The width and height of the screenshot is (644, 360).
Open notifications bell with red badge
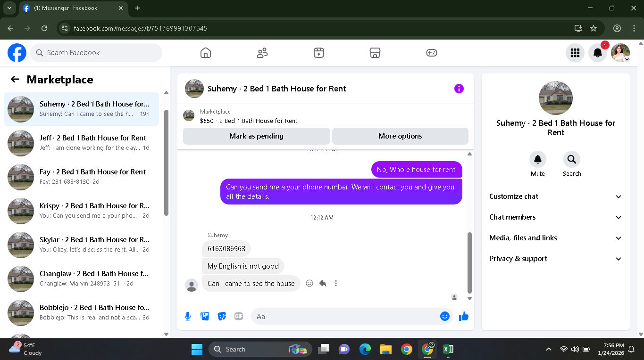pyautogui.click(x=598, y=53)
